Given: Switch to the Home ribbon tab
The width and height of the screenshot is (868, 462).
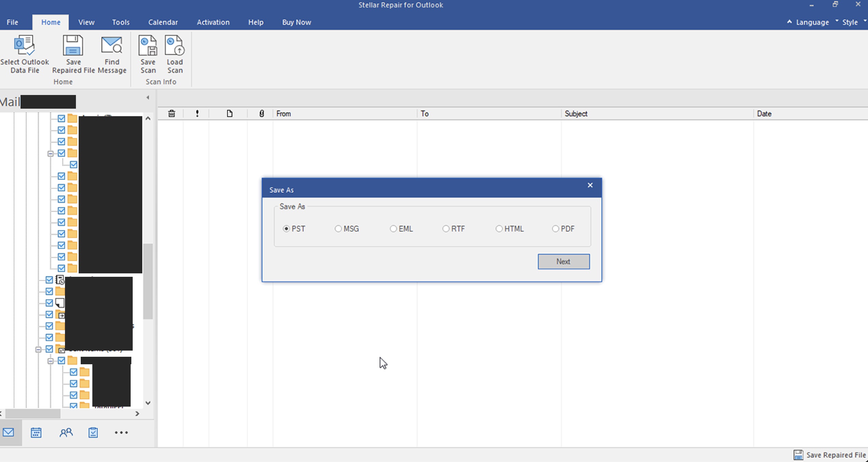Looking at the screenshot, I should [x=51, y=22].
